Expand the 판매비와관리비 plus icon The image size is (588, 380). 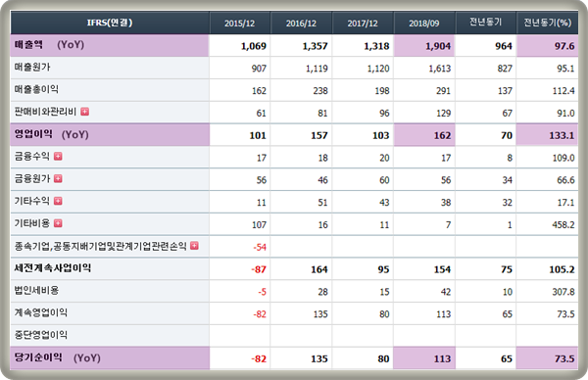(84, 112)
